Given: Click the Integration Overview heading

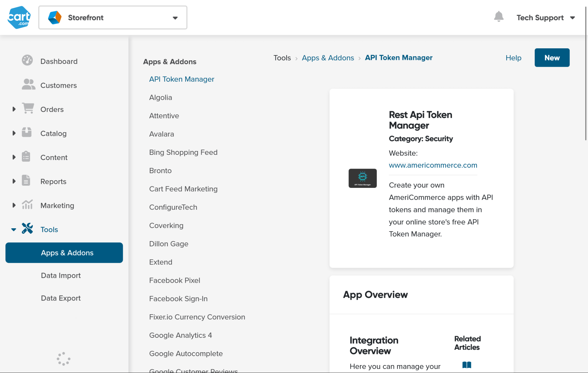Looking at the screenshot, I should [374, 345].
